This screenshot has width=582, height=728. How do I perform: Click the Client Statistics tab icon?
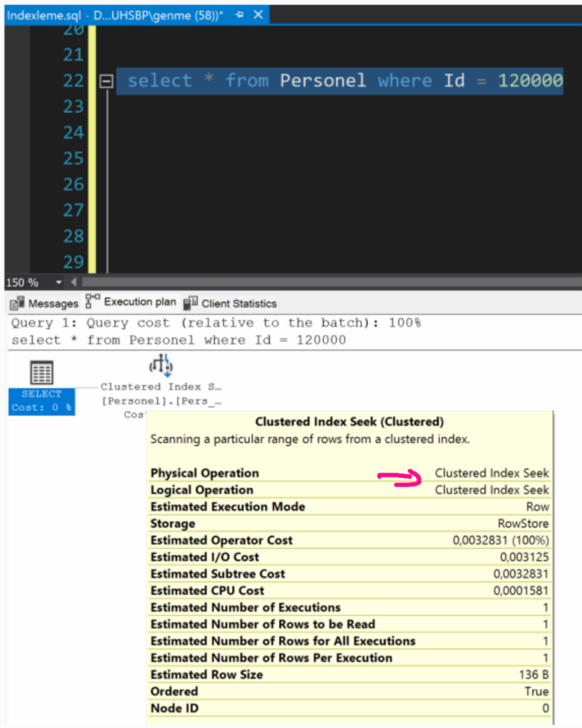(x=190, y=304)
